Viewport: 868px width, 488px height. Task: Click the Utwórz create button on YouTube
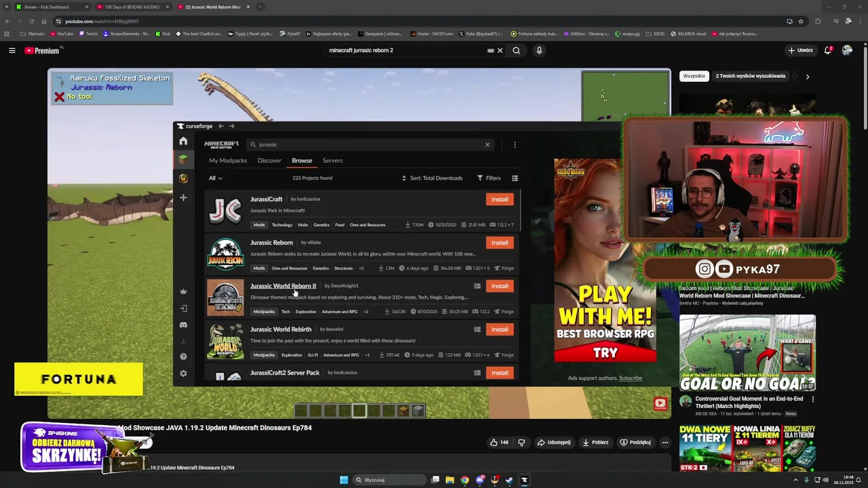800,50
